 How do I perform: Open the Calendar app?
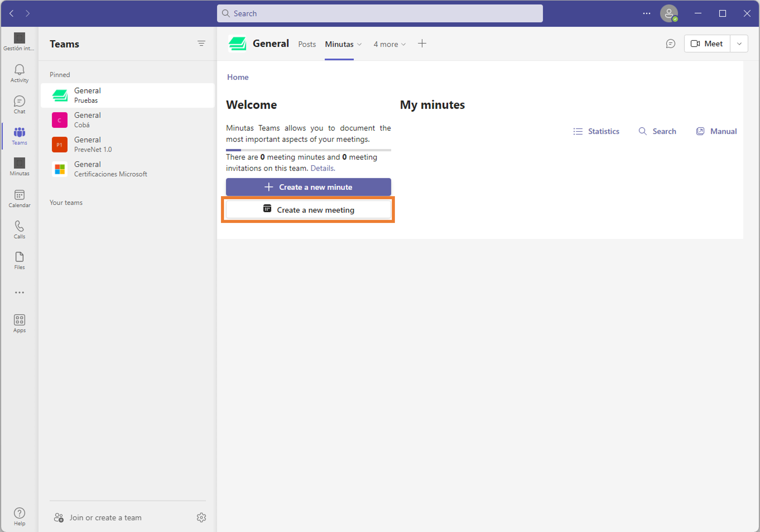click(19, 198)
